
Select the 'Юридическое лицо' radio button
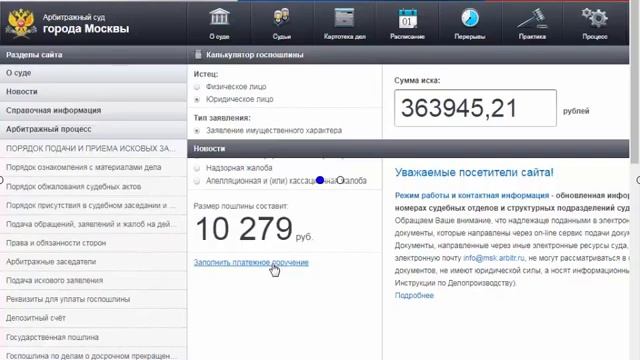click(197, 100)
